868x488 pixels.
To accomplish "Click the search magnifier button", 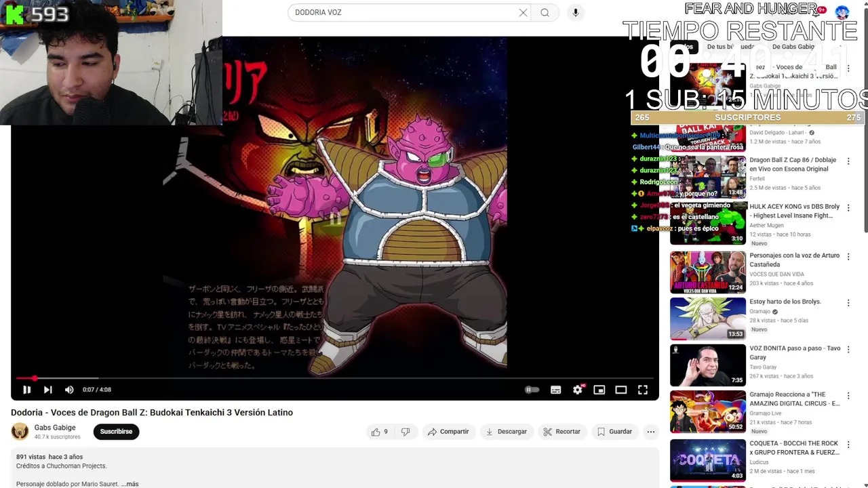I will (545, 12).
